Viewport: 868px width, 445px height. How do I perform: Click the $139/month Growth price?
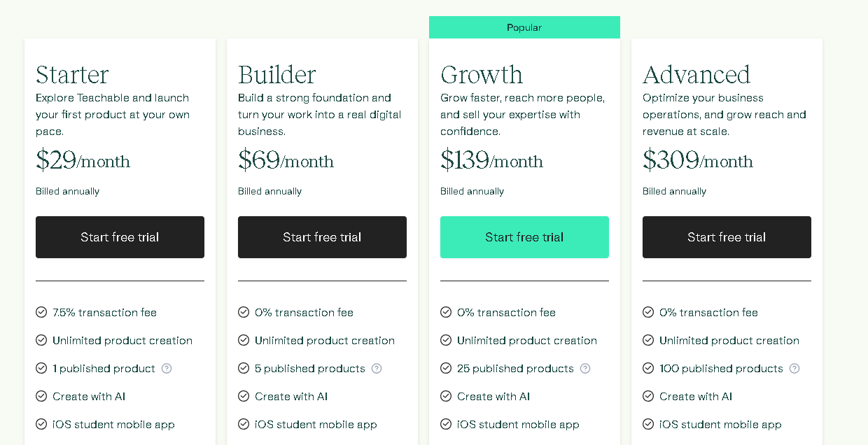tap(491, 160)
